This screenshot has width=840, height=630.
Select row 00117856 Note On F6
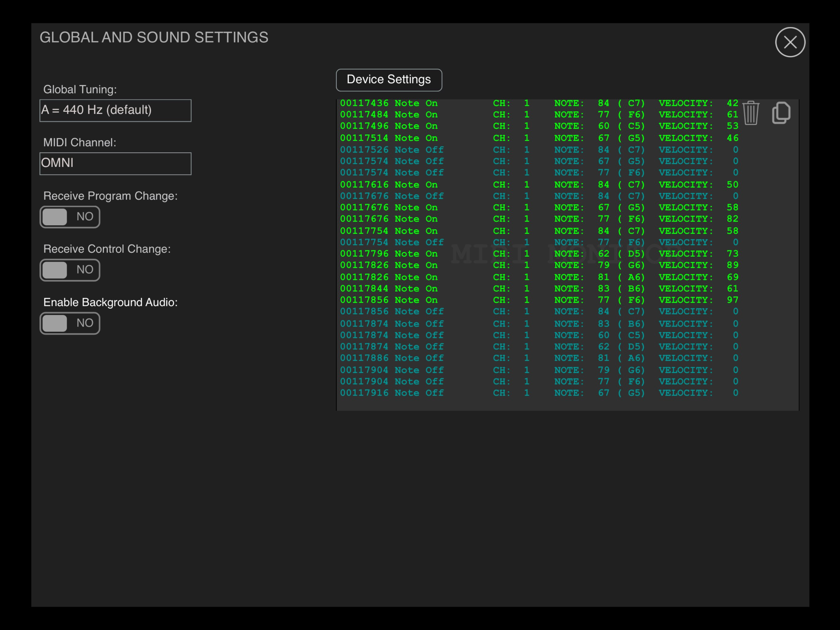click(x=539, y=300)
